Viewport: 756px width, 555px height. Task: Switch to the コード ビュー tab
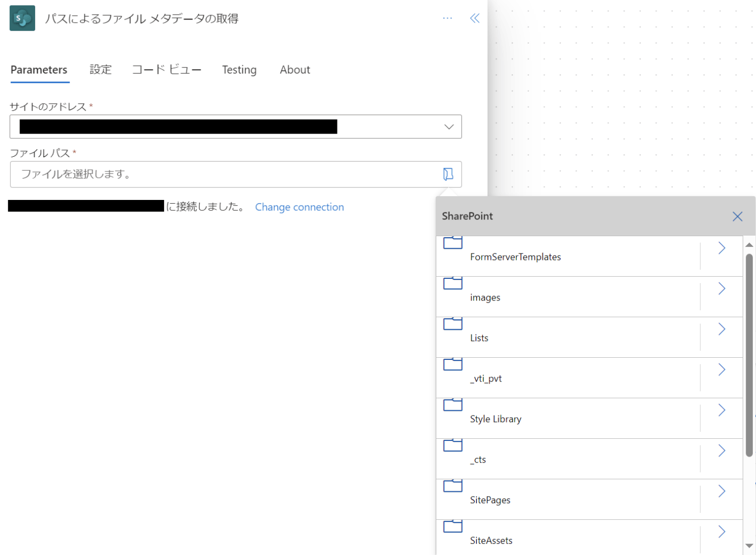click(x=167, y=70)
